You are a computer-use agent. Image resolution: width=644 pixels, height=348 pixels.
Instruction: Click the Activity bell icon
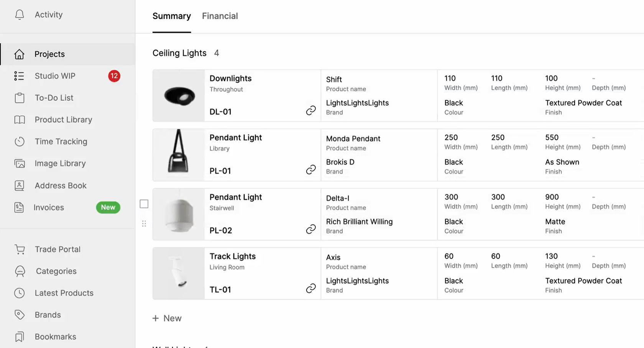(20, 15)
